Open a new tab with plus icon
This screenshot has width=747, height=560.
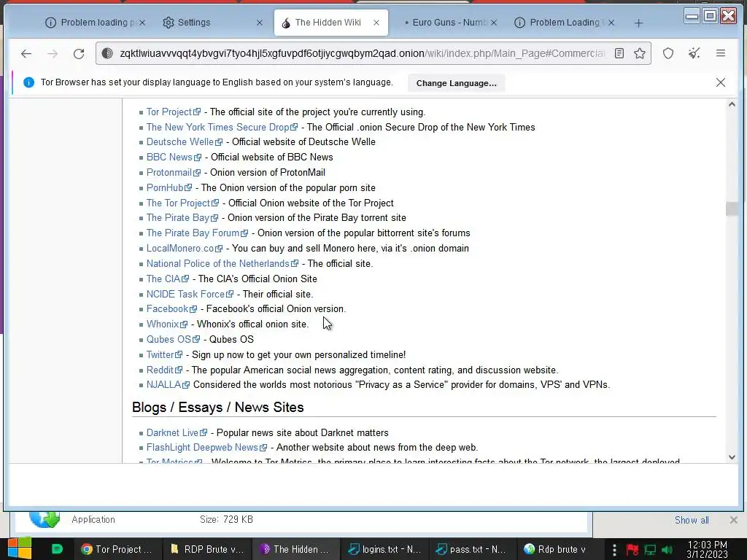pos(638,23)
